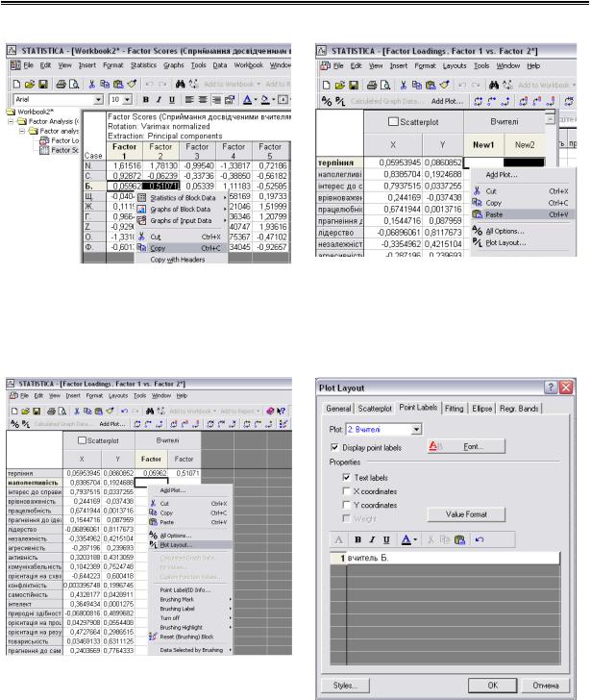The height and width of the screenshot is (700, 591).
Task: Click the scissors Cut icon in Workbook2 toolbar
Action: coord(92,84)
